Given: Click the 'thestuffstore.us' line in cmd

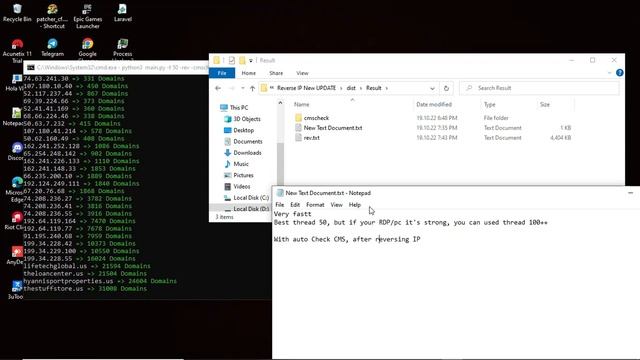Looking at the screenshot, I should 85,289.
